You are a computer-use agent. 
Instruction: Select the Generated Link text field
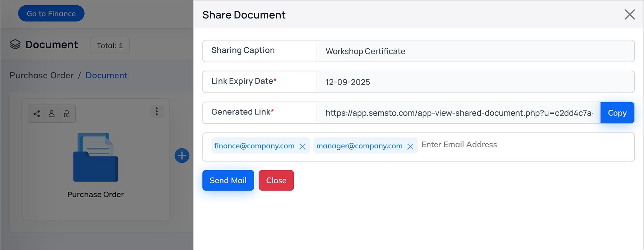pos(458,113)
